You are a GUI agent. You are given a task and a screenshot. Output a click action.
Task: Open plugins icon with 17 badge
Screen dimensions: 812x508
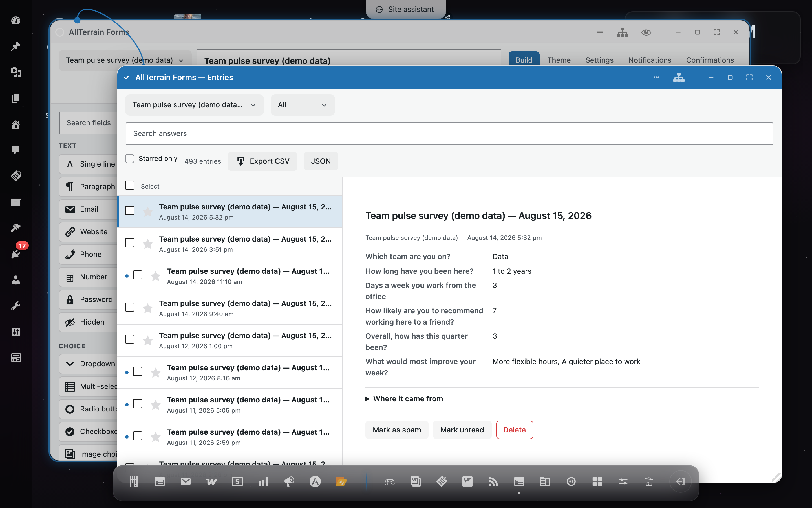click(x=16, y=254)
